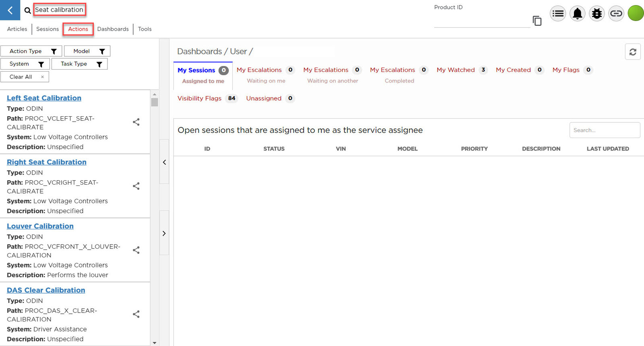Click the link chain icon
Viewport: 644px width, 346px height.
tap(616, 14)
